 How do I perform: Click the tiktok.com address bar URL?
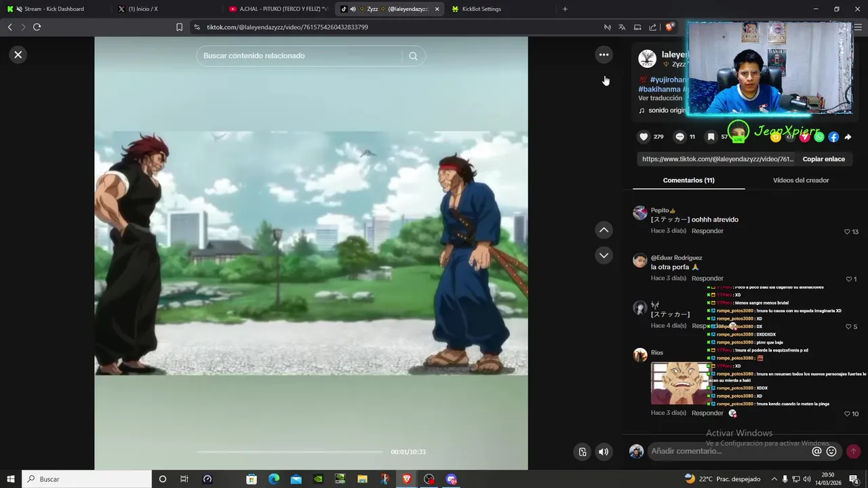pyautogui.click(x=288, y=27)
